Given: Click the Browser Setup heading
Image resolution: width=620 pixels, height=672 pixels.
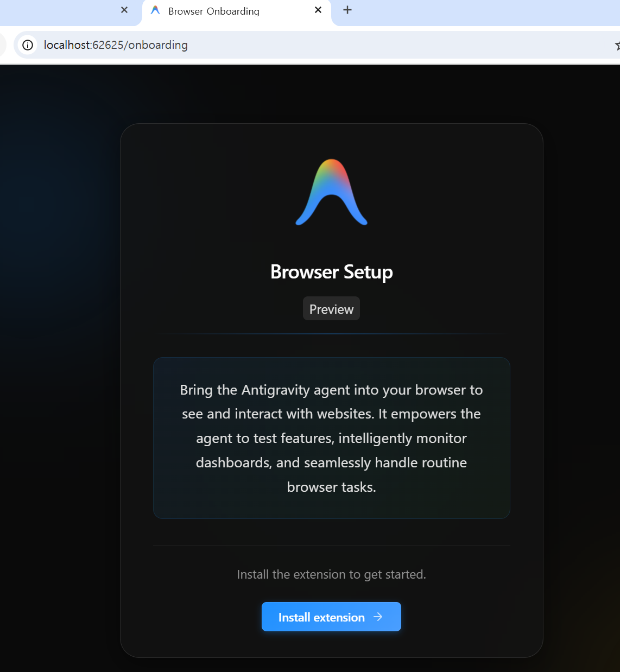Looking at the screenshot, I should point(331,272).
